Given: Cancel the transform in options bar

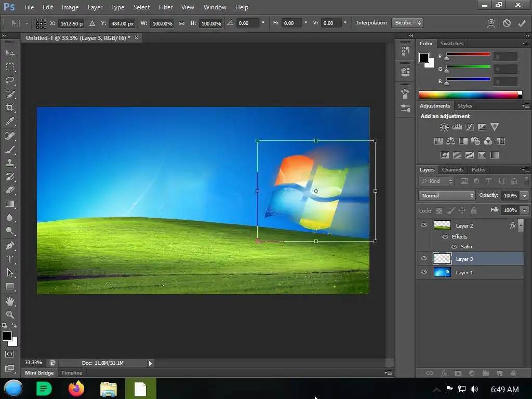Looking at the screenshot, I should click(507, 23).
